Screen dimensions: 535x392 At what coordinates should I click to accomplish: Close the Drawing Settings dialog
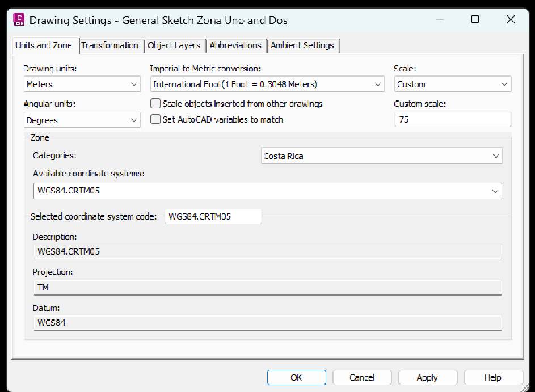pos(511,20)
